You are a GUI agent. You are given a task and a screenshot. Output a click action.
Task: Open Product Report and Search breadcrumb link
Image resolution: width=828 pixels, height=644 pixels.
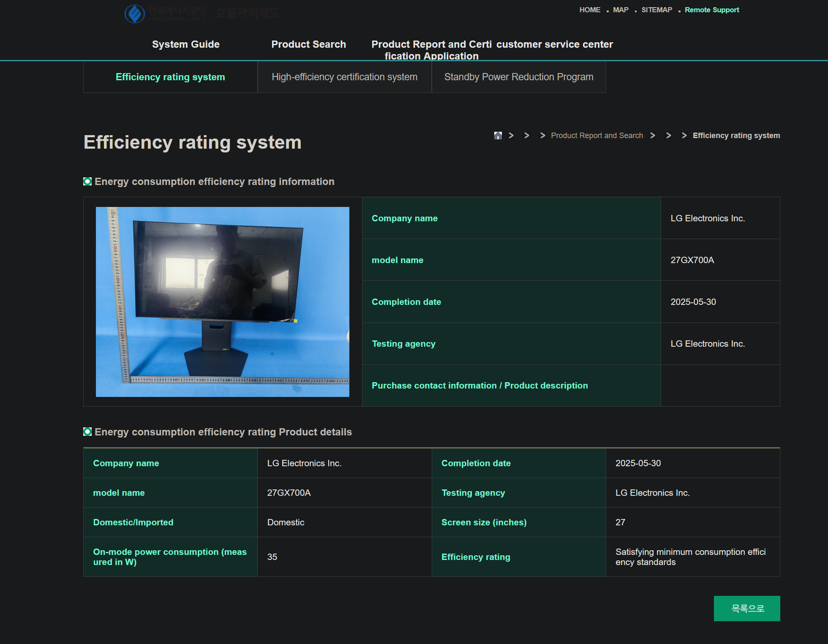click(596, 135)
